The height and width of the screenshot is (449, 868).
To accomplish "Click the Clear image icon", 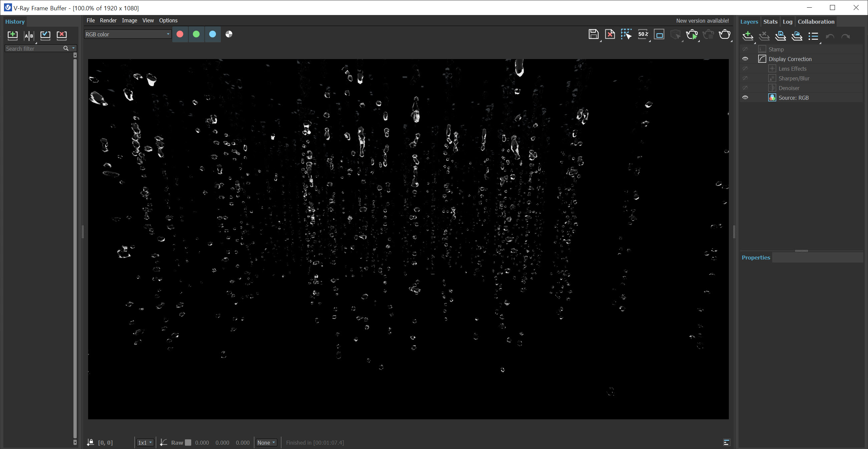I will (x=610, y=34).
